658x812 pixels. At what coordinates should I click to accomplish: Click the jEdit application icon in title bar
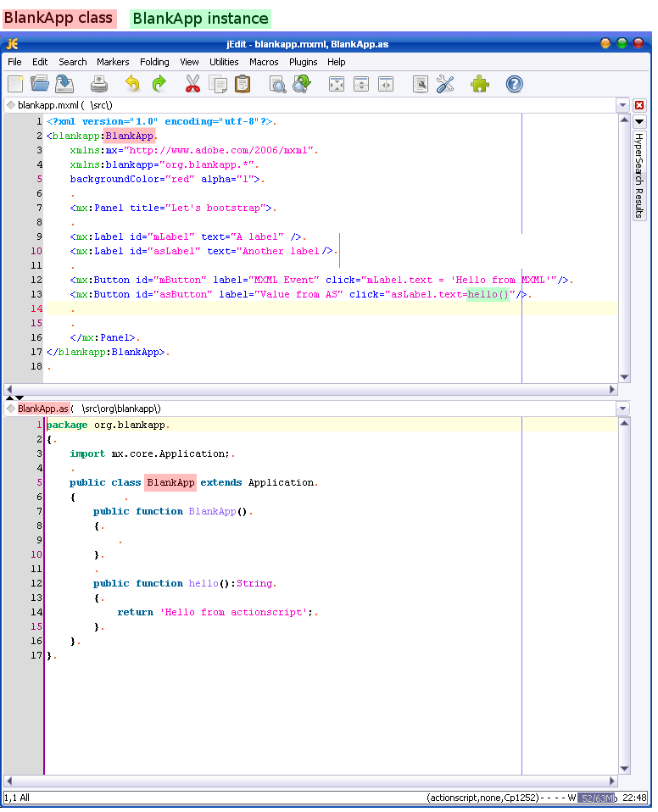coord(12,43)
